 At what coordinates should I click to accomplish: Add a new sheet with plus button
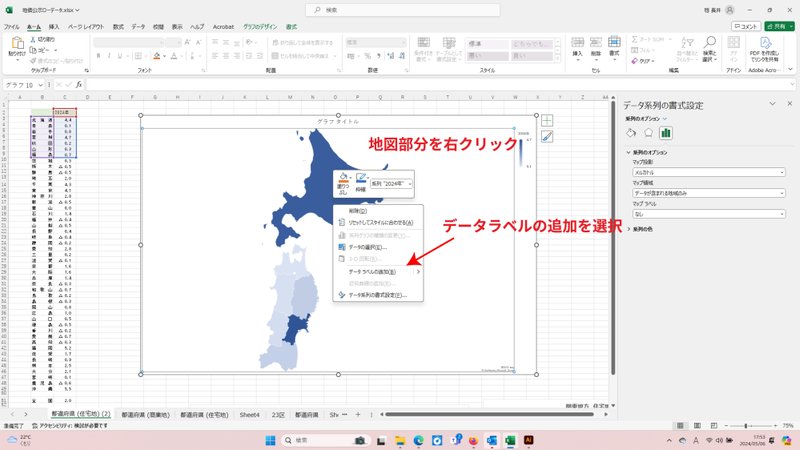pos(358,415)
